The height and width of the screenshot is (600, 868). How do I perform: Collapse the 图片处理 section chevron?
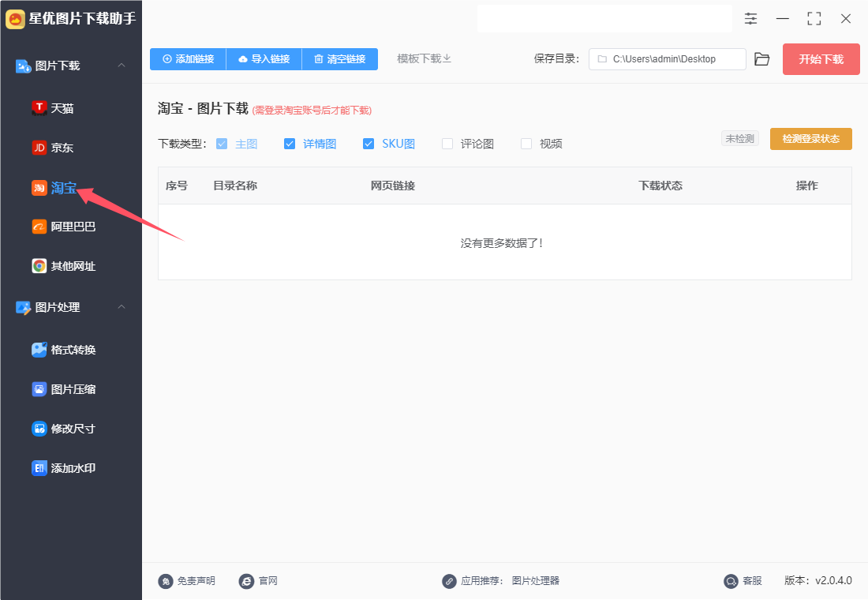(x=122, y=307)
